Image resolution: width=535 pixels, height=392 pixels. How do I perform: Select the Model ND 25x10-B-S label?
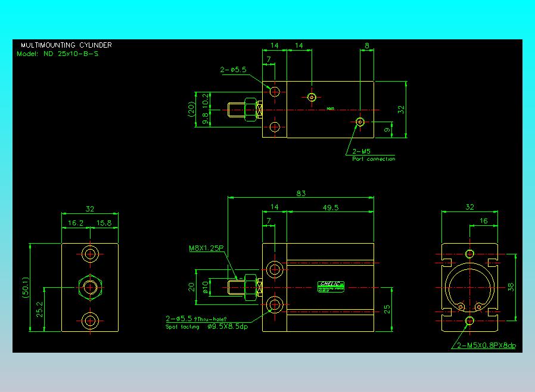[58, 54]
